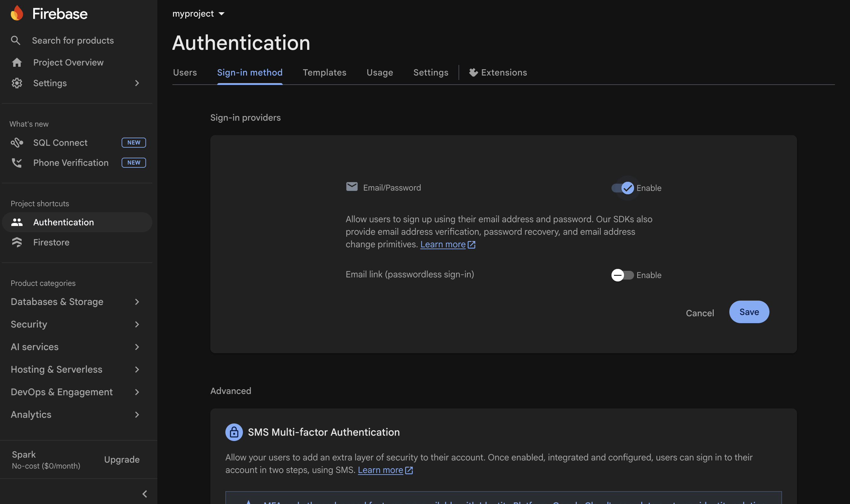Toggle the Email/Password Enable switch
The image size is (850, 504).
[x=622, y=188]
